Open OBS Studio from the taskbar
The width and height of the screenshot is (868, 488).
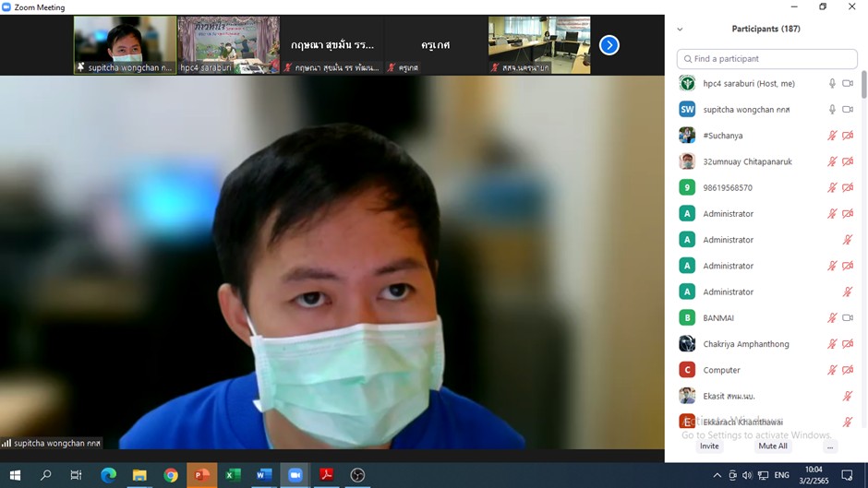(x=357, y=475)
